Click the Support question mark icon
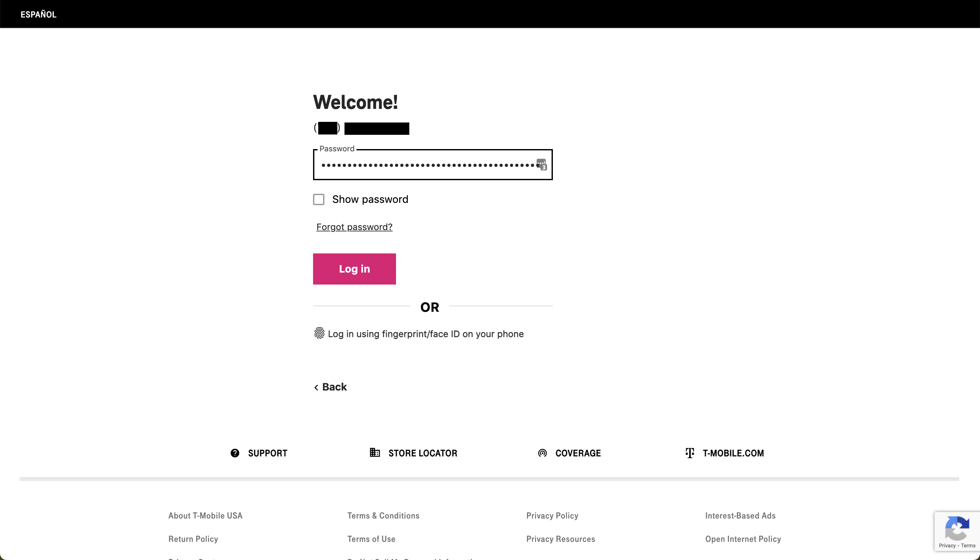980x560 pixels. 235,453
